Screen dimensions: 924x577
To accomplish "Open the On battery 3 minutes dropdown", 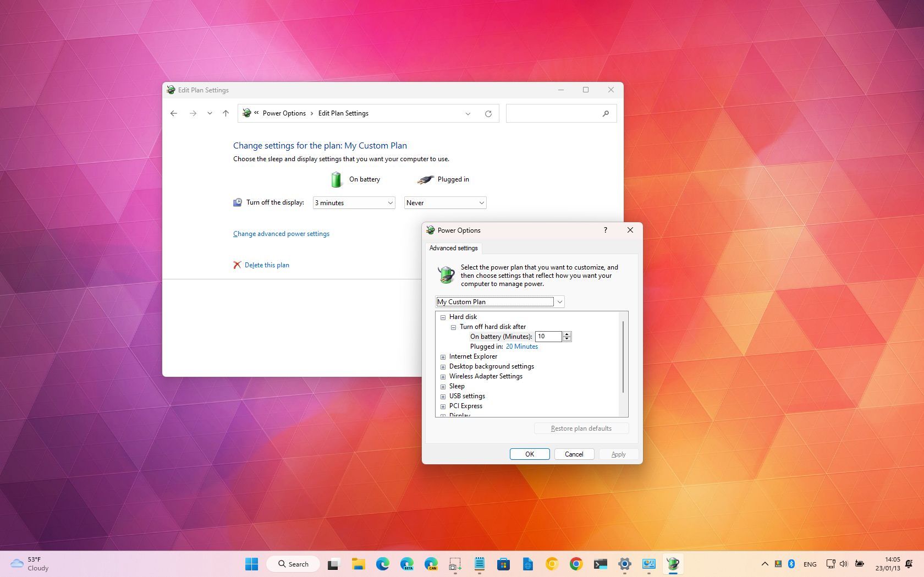I will point(353,202).
